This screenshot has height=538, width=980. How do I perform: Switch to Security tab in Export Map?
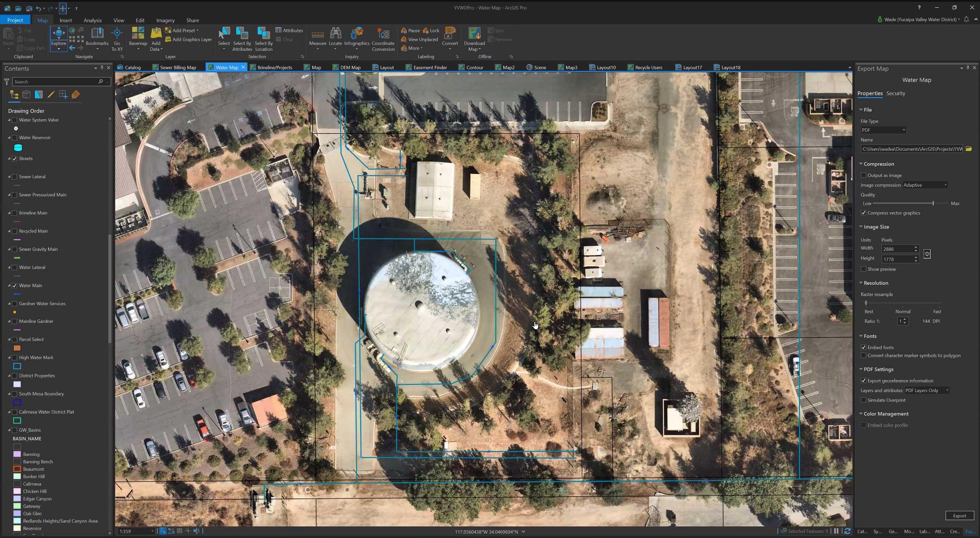[x=896, y=93]
